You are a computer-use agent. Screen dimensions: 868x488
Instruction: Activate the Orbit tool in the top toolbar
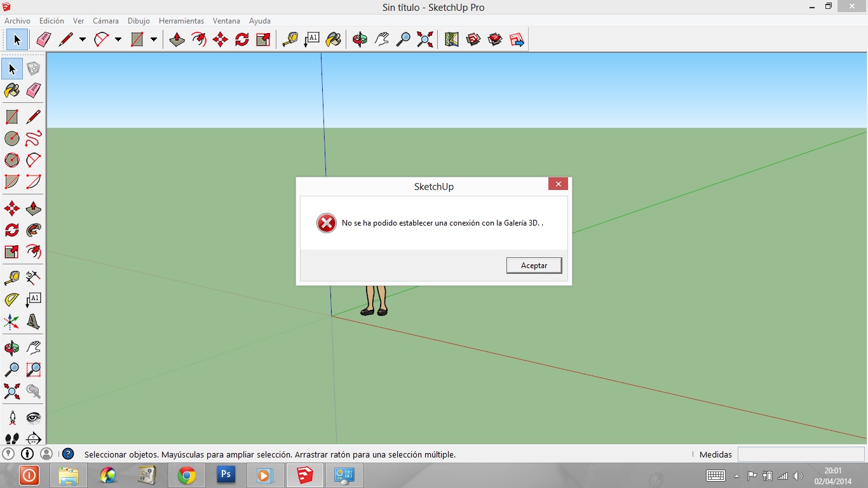click(x=360, y=39)
